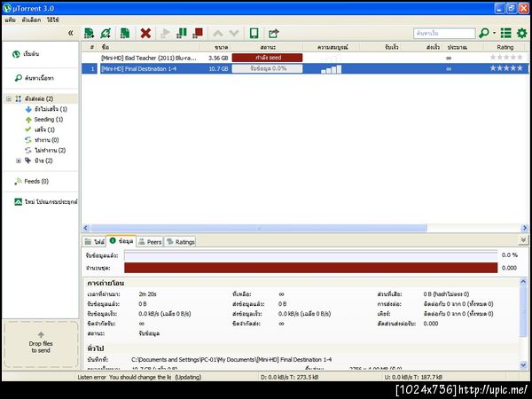The width and height of the screenshot is (532, 399).
Task: Click the Move Up Queue arrow
Action: click(218, 34)
